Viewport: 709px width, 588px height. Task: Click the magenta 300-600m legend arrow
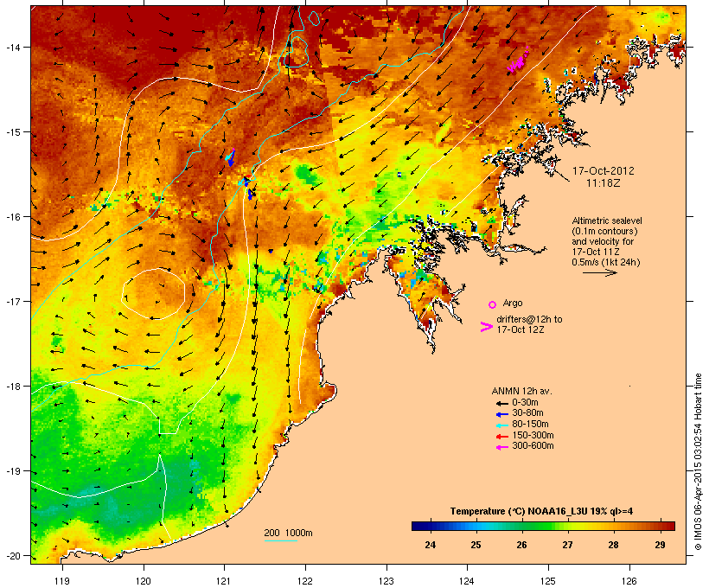tap(501, 447)
